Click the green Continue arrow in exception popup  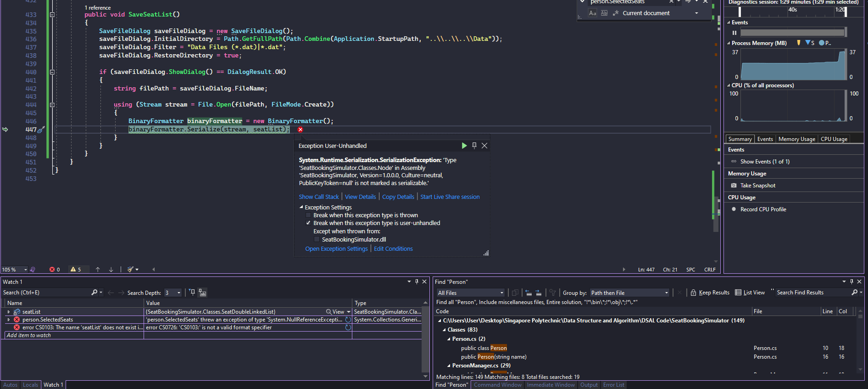click(x=464, y=146)
